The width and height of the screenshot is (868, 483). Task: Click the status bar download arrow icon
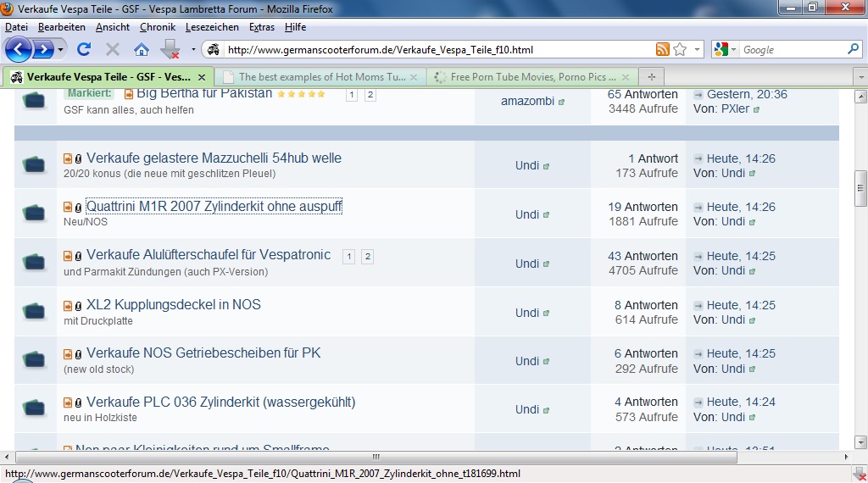point(860,475)
